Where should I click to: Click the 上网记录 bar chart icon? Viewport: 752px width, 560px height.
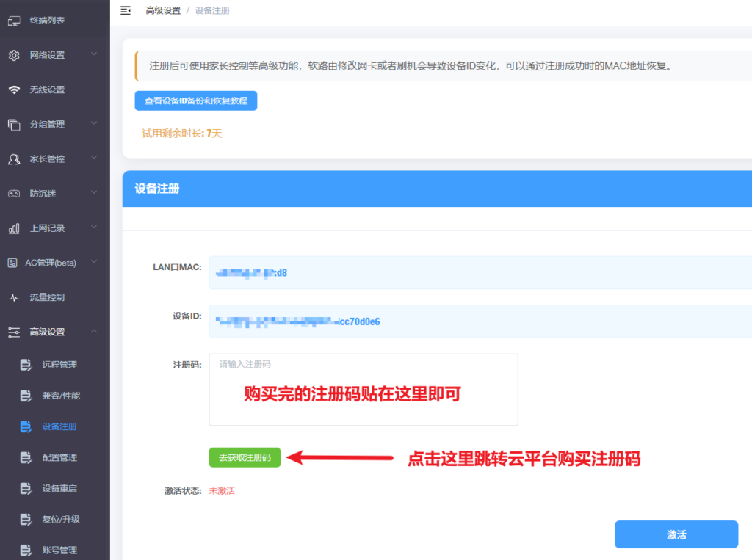click(14, 228)
